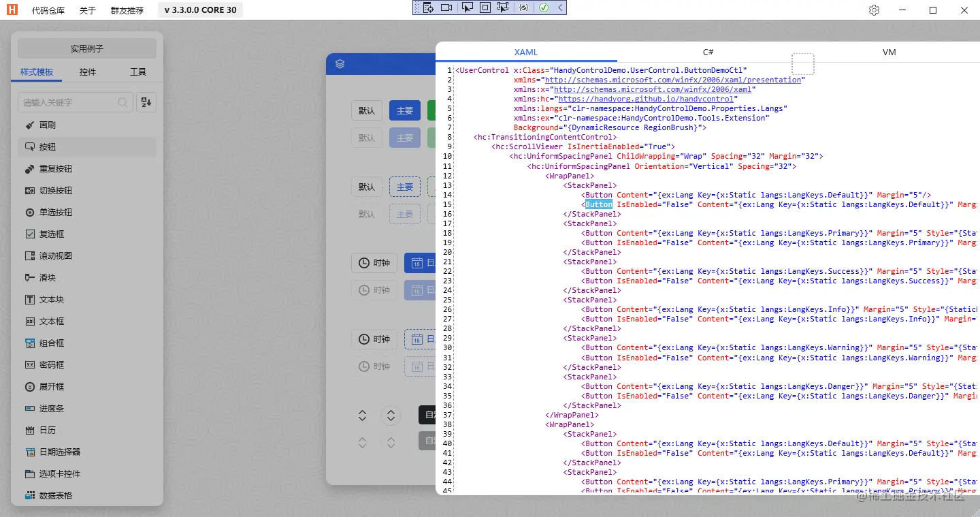Select 按钮 button item in the sidebar
Viewport: 980px width, 517px height.
87,147
